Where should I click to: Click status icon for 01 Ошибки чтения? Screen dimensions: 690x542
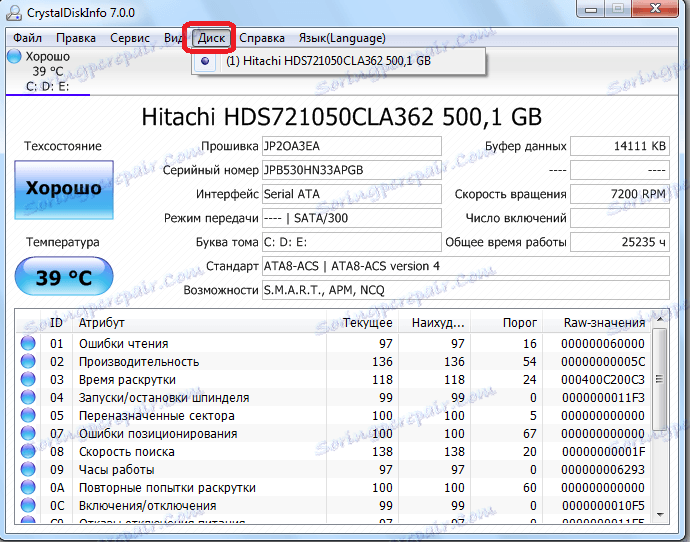pos(28,343)
